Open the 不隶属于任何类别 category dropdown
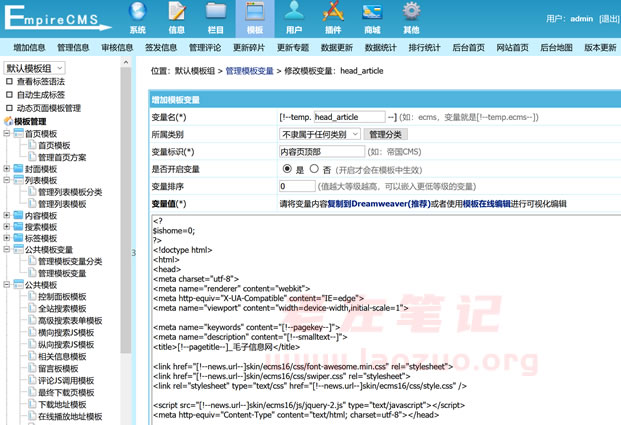 coord(319,134)
